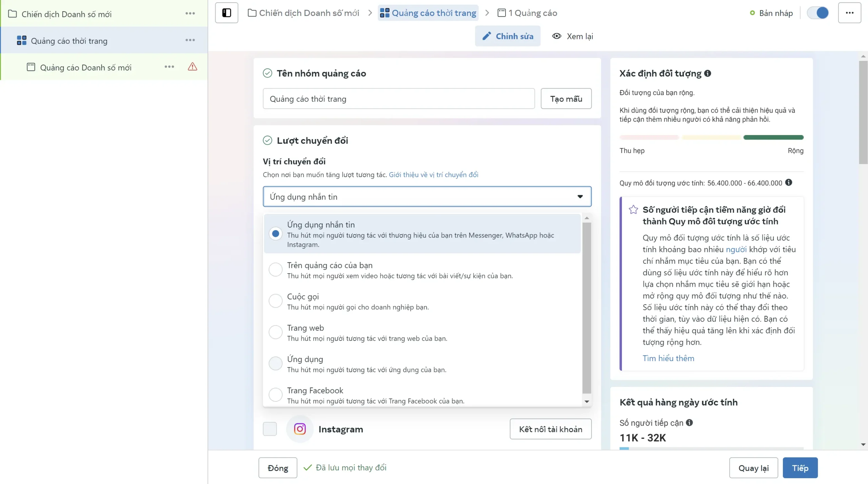The height and width of the screenshot is (484, 868).
Task: Click breadcrumb Quảng cáo thời trang
Action: coord(428,13)
